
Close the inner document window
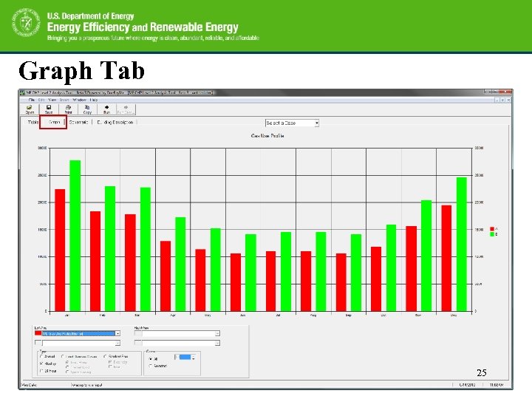pyautogui.click(x=508, y=100)
